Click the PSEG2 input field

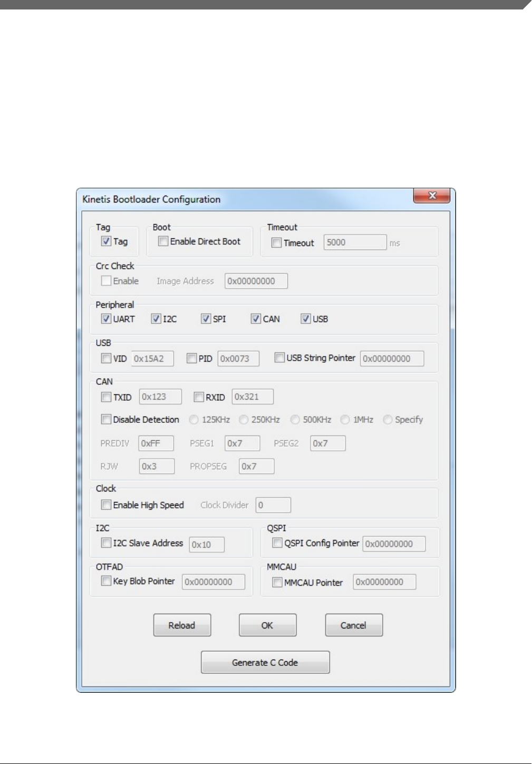point(328,443)
